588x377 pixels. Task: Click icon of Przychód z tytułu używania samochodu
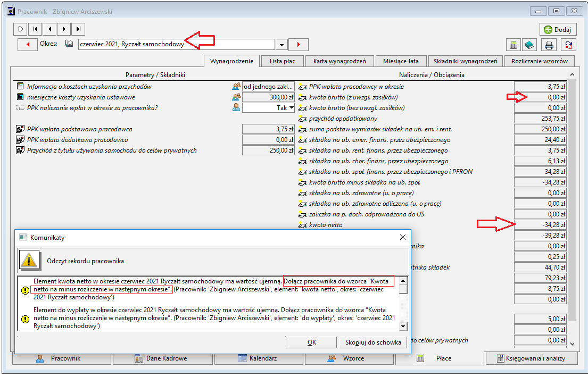20,150
